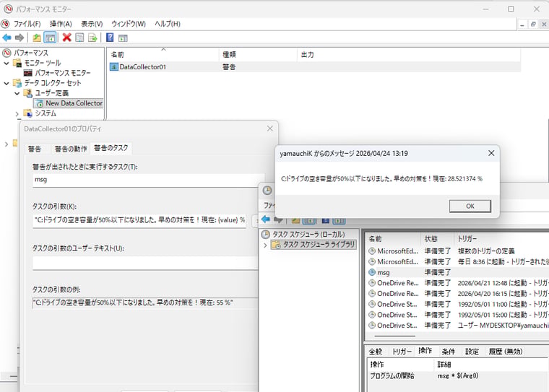
Task: Toggle the Show/Hide Console Tree toolbar icon
Action: (50, 38)
